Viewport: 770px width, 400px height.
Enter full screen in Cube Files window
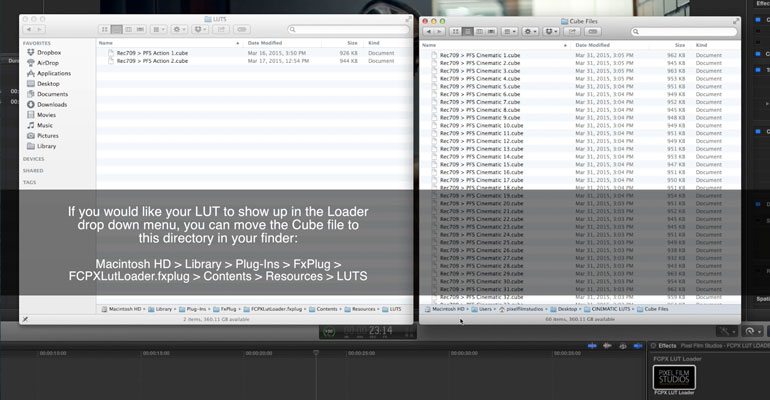[x=736, y=21]
